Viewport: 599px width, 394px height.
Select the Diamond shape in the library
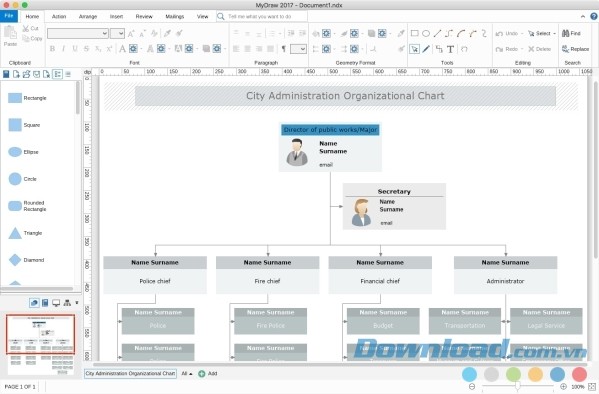pyautogui.click(x=26, y=260)
